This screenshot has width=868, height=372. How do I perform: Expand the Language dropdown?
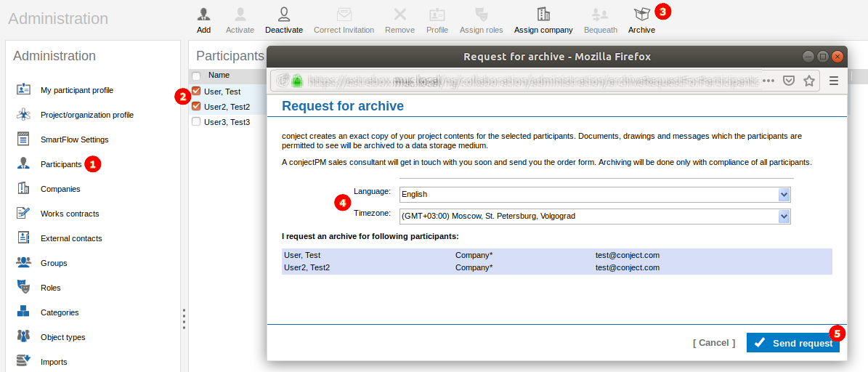[784, 195]
